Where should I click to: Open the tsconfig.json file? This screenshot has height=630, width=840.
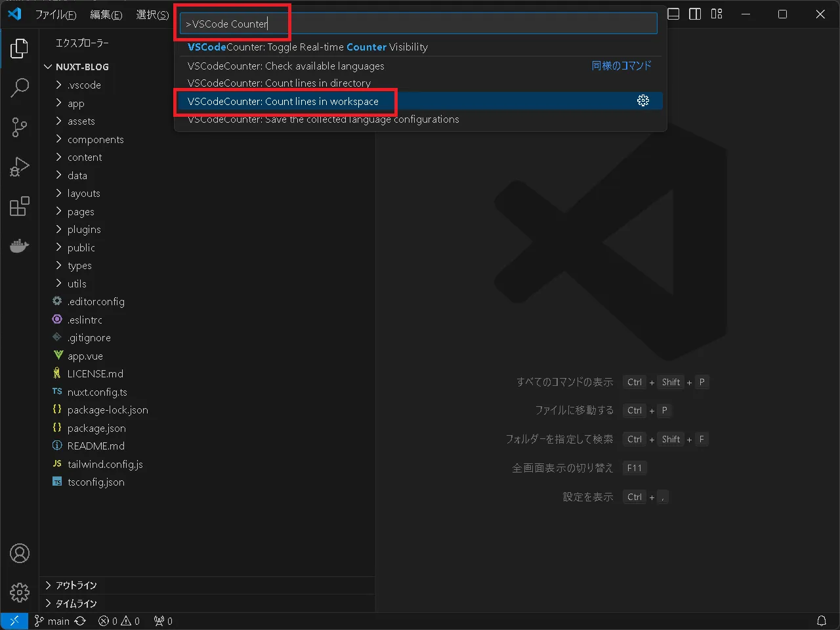pos(207,482)
